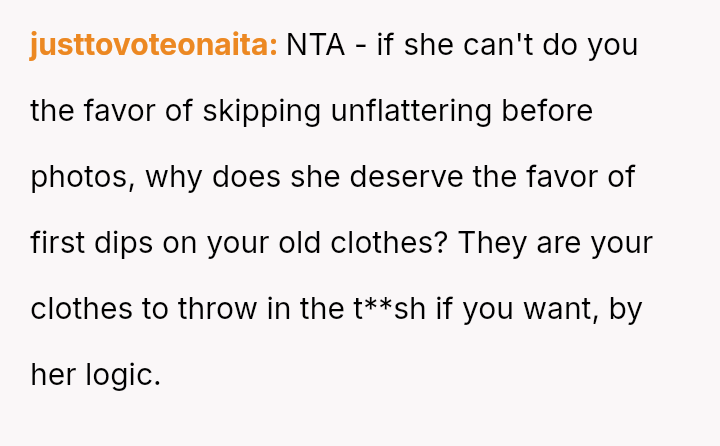Click the phrase "her logic."
The image size is (720, 446).
tap(95, 375)
